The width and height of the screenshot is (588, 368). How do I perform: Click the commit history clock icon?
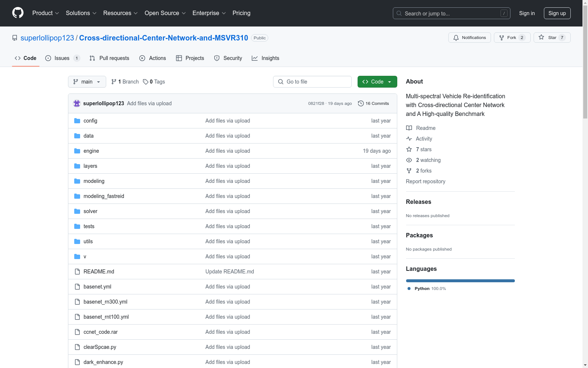pos(361,103)
